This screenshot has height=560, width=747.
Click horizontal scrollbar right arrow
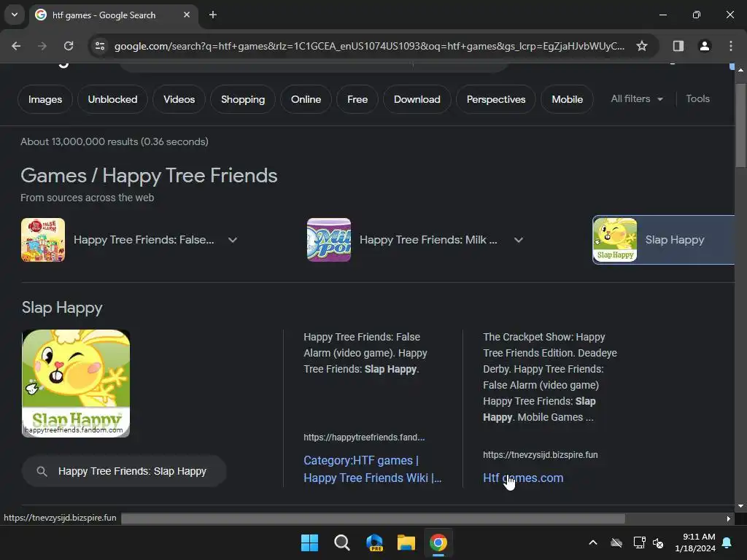pos(729,518)
